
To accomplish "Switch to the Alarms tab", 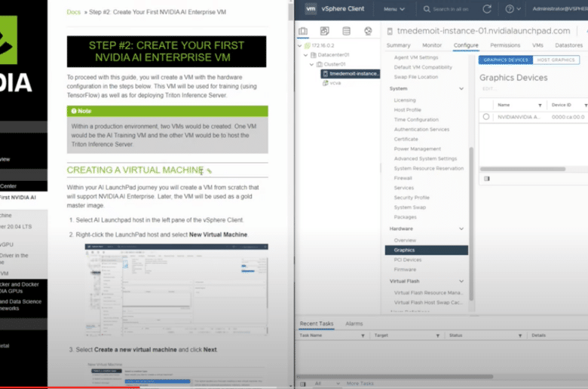I will [x=354, y=323].
